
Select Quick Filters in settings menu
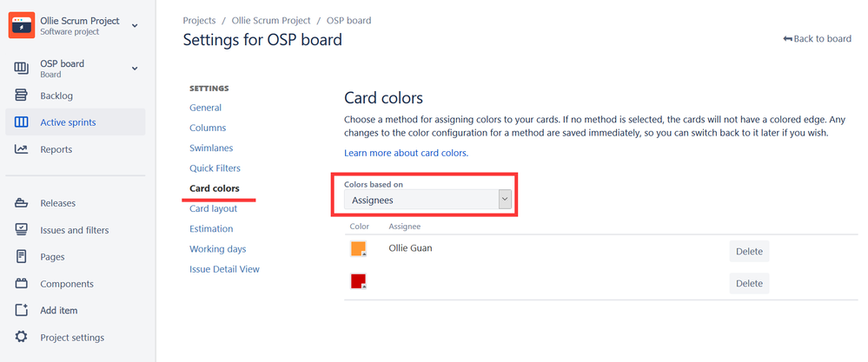(x=215, y=168)
